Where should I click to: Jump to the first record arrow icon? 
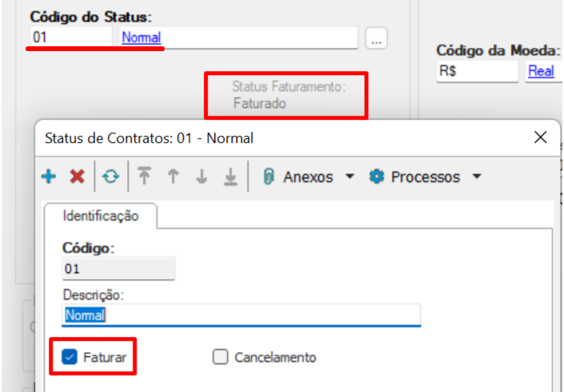click(x=145, y=176)
